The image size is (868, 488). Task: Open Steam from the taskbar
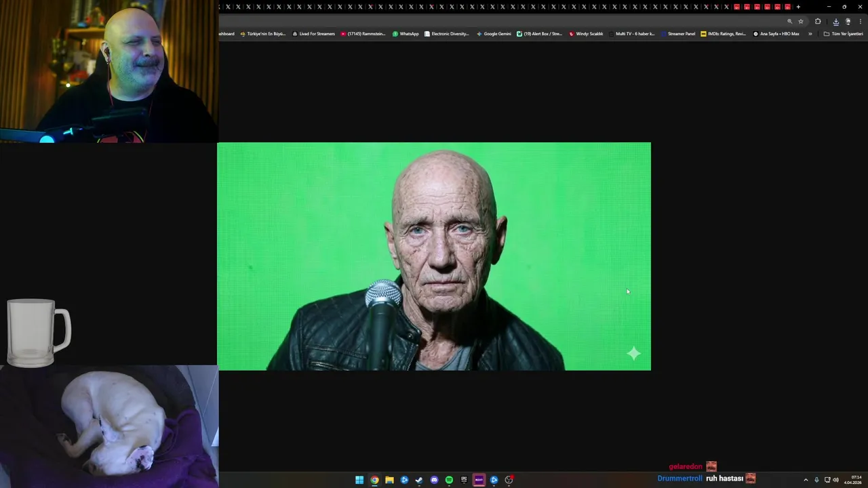419,480
